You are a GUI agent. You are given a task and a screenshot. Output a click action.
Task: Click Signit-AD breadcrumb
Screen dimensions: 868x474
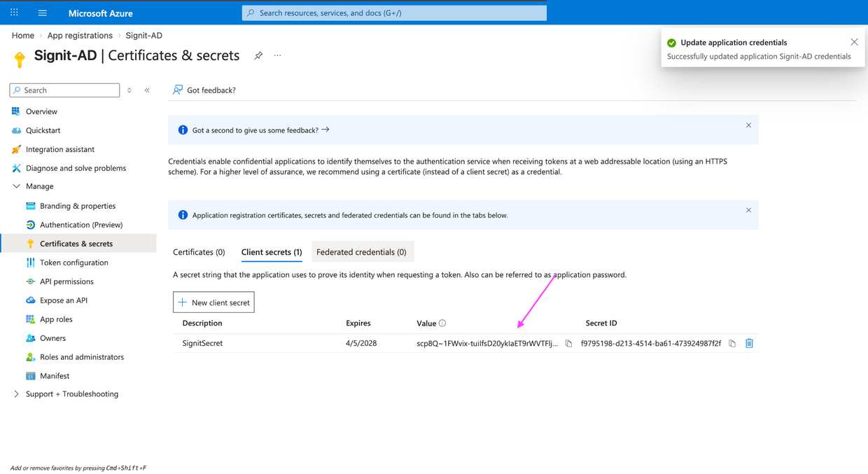(x=144, y=36)
